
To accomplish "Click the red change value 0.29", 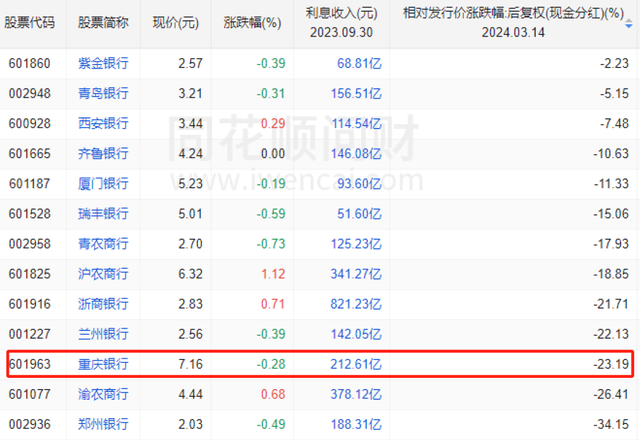I will [273, 123].
